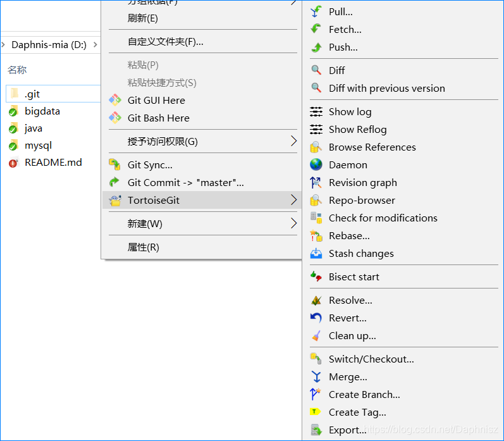Click the Git Bash Here icon
Viewport: 504px width, 441px height.
[115, 118]
